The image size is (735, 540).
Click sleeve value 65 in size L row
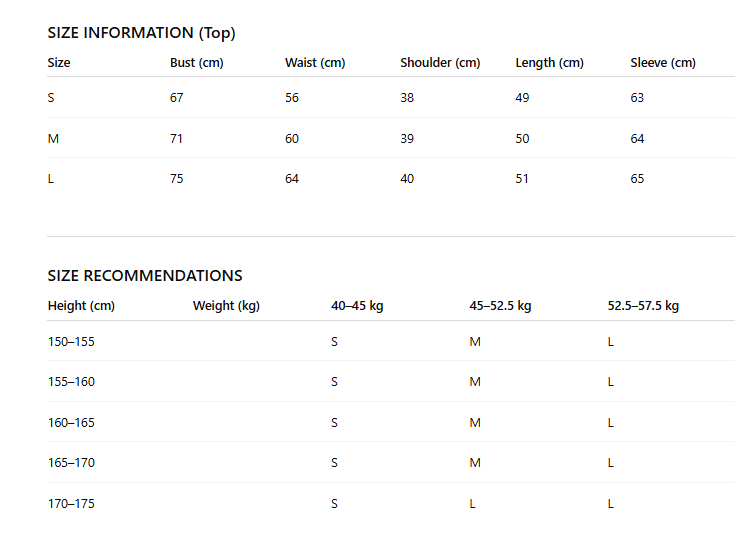[x=637, y=179]
